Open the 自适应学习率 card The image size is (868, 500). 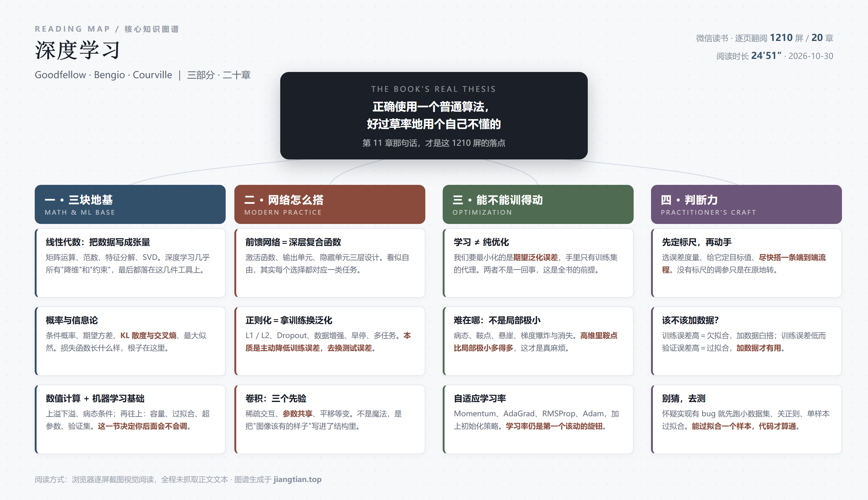tap(538, 419)
